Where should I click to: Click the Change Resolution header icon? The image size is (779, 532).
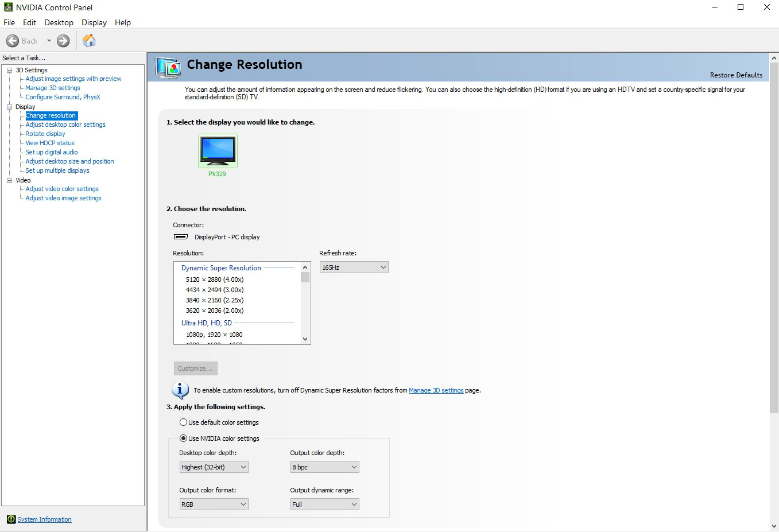[x=168, y=68]
